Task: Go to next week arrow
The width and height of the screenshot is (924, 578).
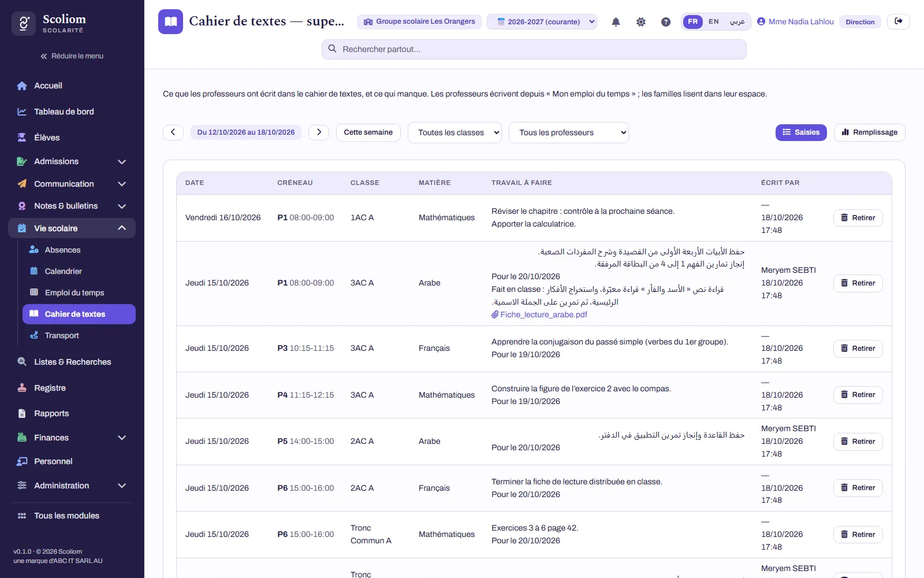Action: tap(319, 132)
